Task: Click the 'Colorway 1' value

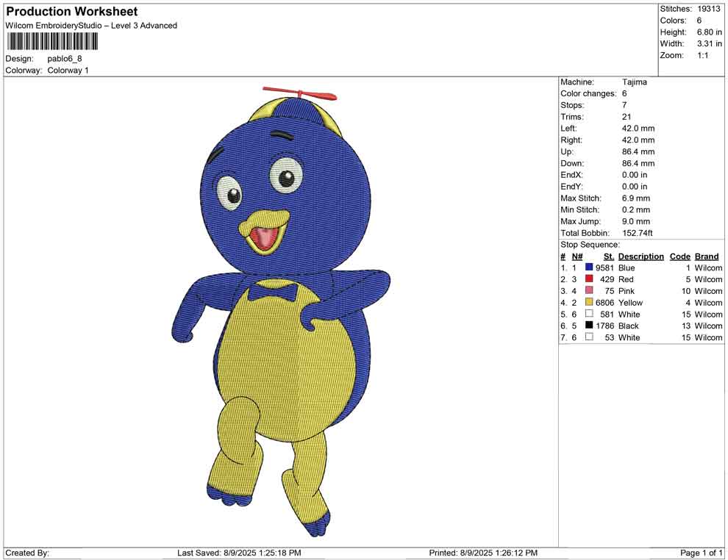Action: [x=68, y=71]
